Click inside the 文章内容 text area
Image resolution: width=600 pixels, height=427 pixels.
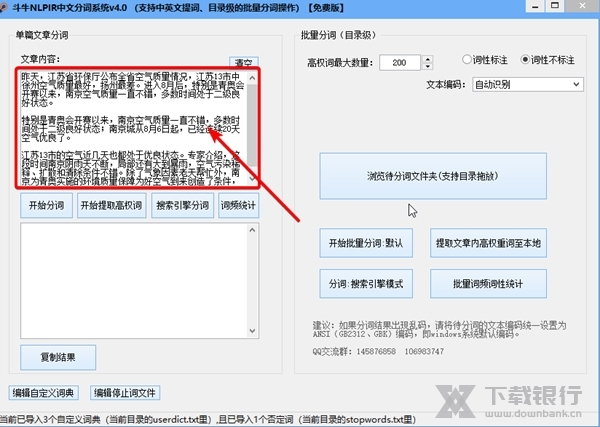(134, 128)
